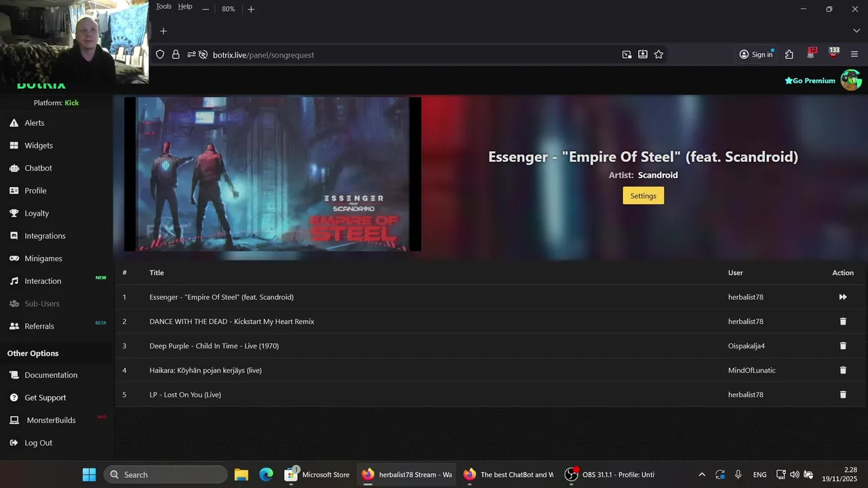This screenshot has width=868, height=488.
Task: Reset the 80% zoom level
Action: (229, 9)
